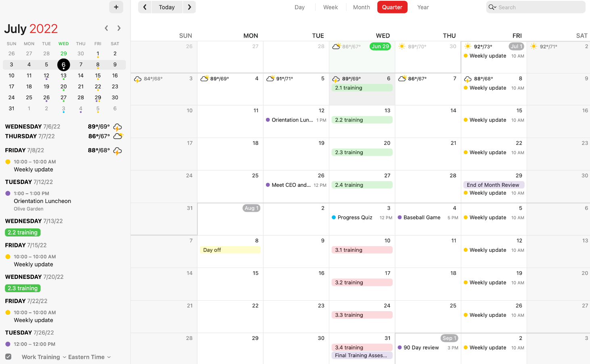This screenshot has height=364, width=590.
Task: Click the sun weather icon on Jul 1
Action: (x=467, y=46)
